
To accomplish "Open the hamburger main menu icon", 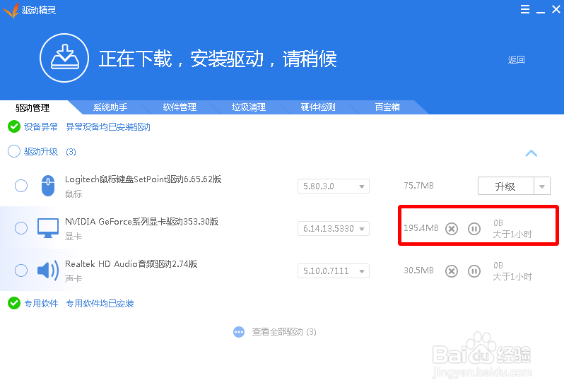I will [525, 9].
